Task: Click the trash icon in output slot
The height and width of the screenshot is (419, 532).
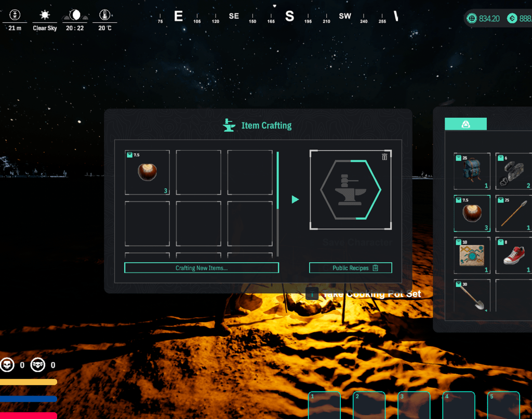Action: [x=384, y=157]
